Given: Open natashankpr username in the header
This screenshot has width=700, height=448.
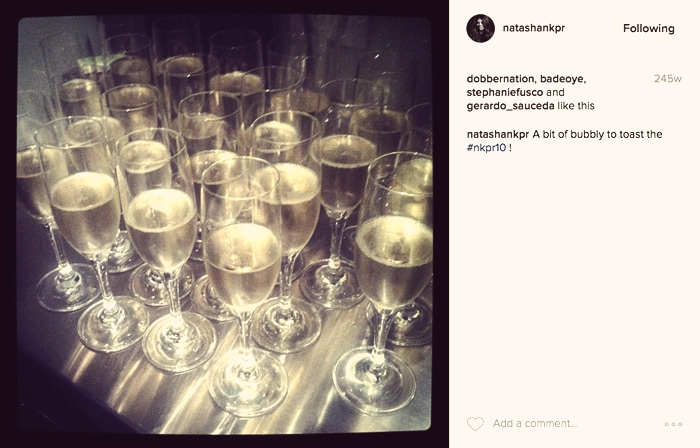Looking at the screenshot, I should click(533, 28).
